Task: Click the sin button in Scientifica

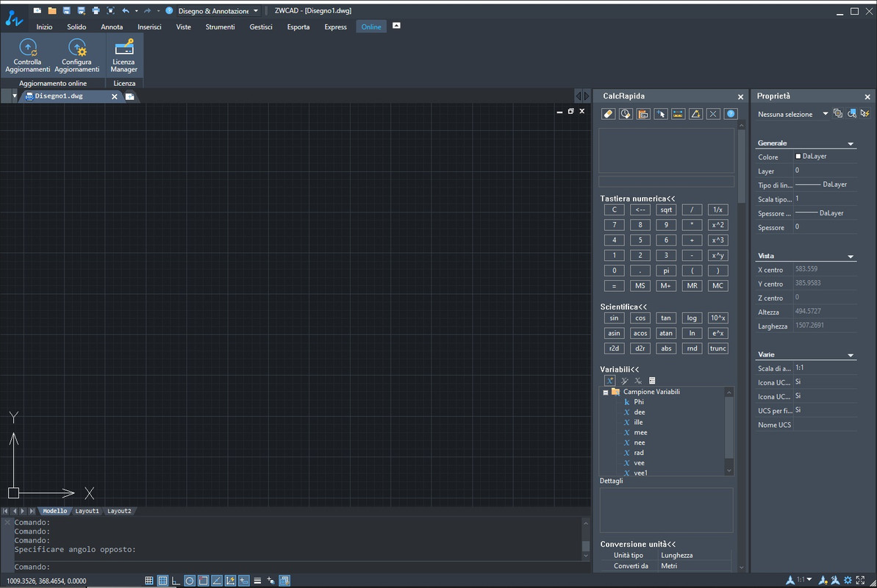Action: point(614,318)
